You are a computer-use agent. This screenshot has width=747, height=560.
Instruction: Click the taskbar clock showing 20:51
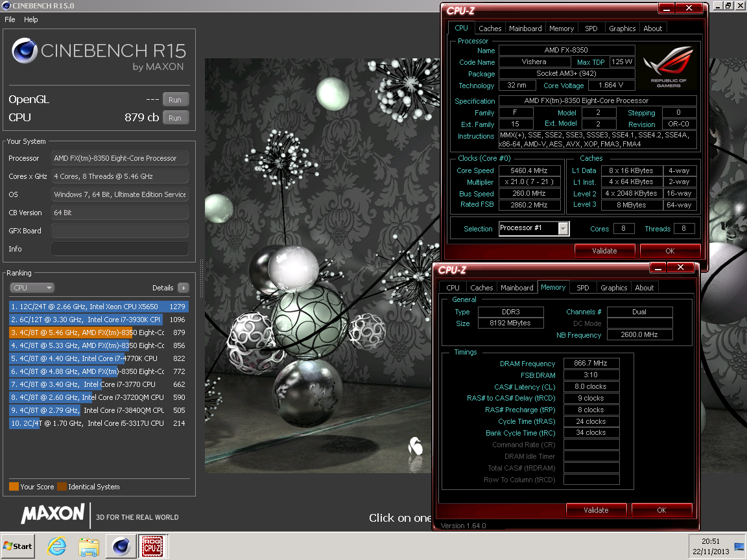pos(710,541)
